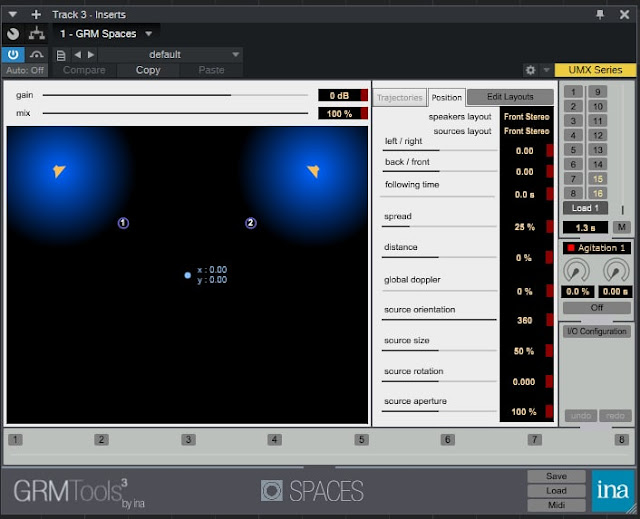Select preset memory slot 16

point(598,193)
